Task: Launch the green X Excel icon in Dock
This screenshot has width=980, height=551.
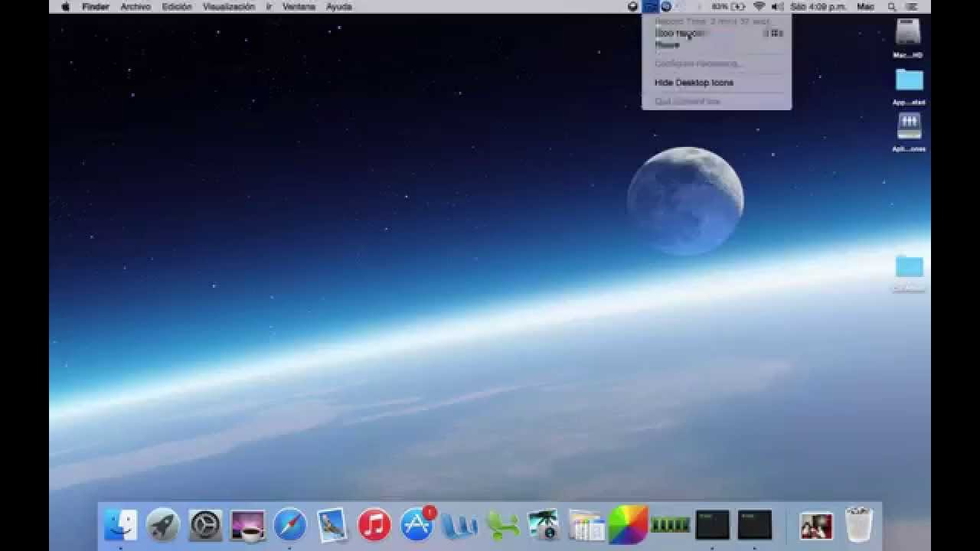Action: (x=502, y=525)
